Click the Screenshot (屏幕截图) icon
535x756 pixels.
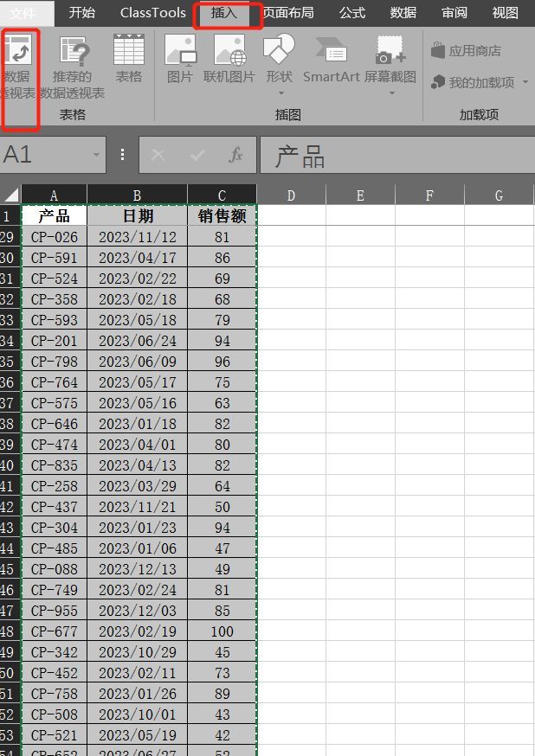click(390, 49)
